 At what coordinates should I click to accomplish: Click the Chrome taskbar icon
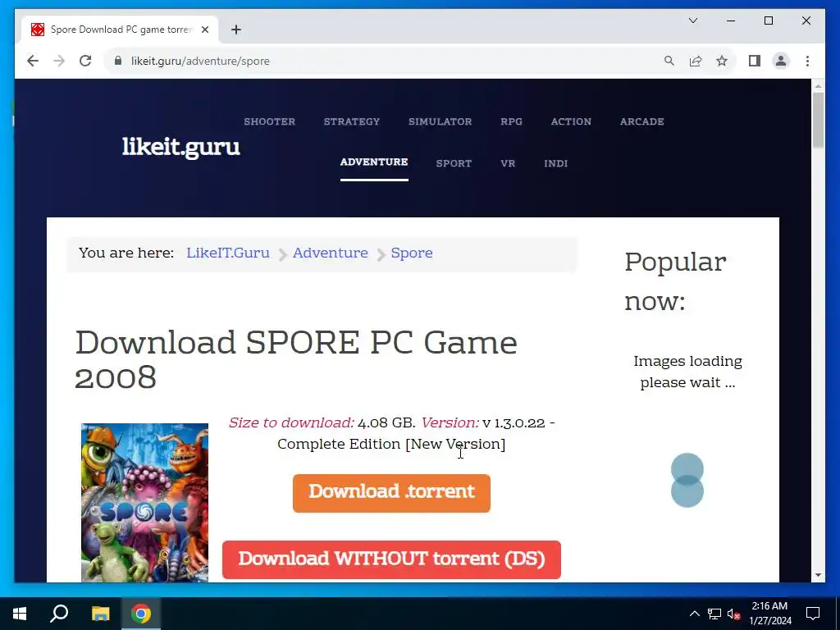click(x=141, y=614)
